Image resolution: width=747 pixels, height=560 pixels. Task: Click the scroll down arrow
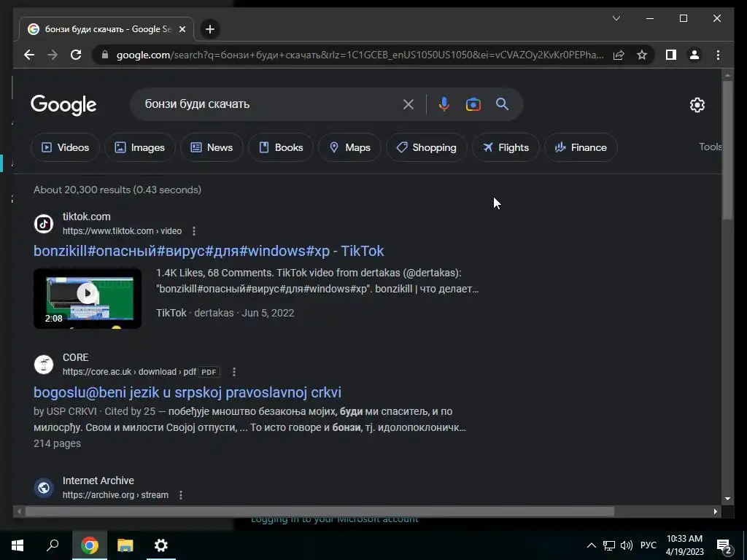(x=727, y=499)
